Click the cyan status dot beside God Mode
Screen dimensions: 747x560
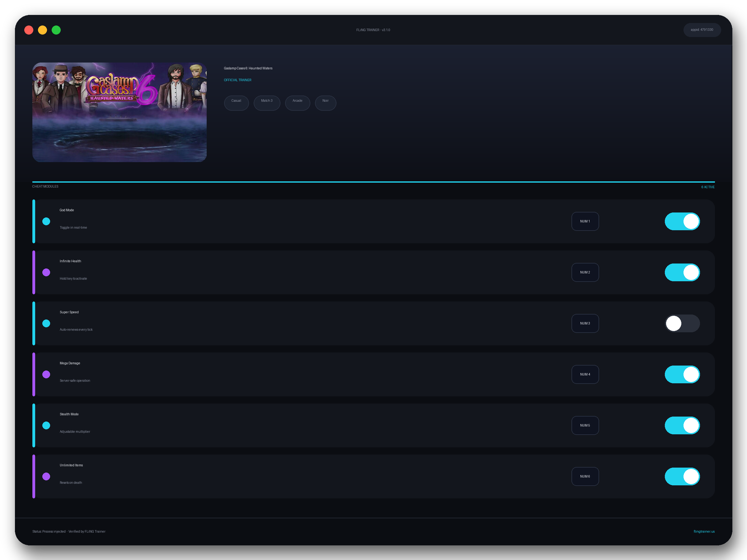pyautogui.click(x=46, y=222)
